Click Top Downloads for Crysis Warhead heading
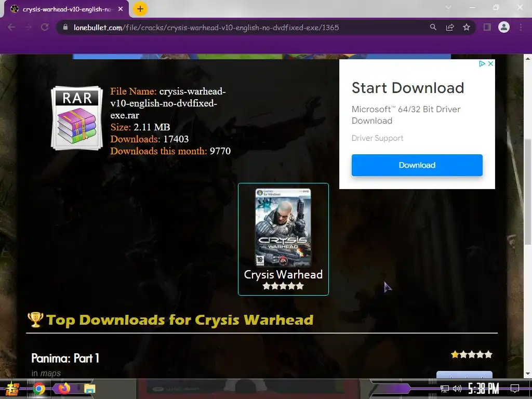Viewport: 532px width, 399px height. (x=180, y=320)
